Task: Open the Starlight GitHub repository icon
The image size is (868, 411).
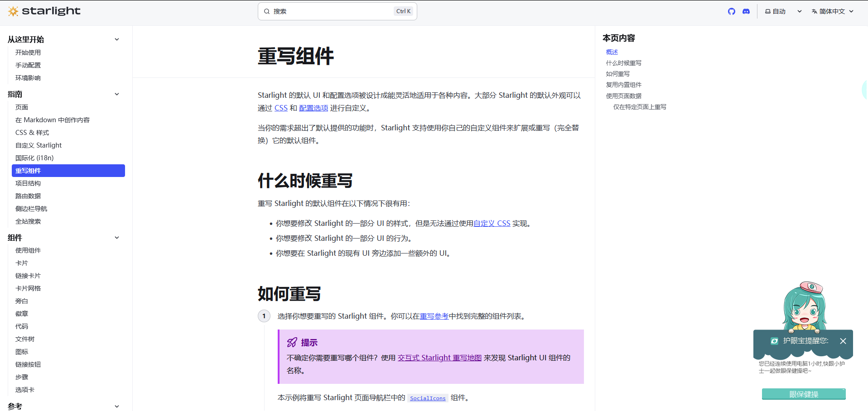Action: point(731,11)
